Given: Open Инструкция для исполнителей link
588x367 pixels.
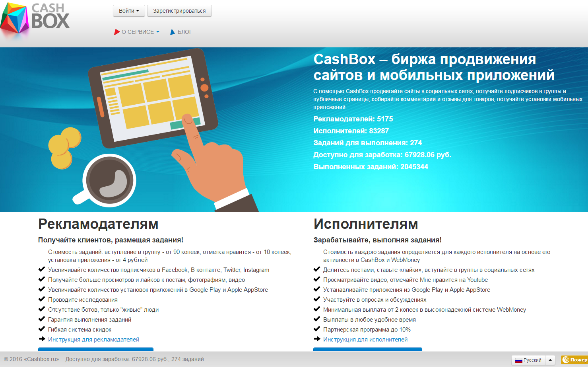Looking at the screenshot, I should [x=365, y=340].
